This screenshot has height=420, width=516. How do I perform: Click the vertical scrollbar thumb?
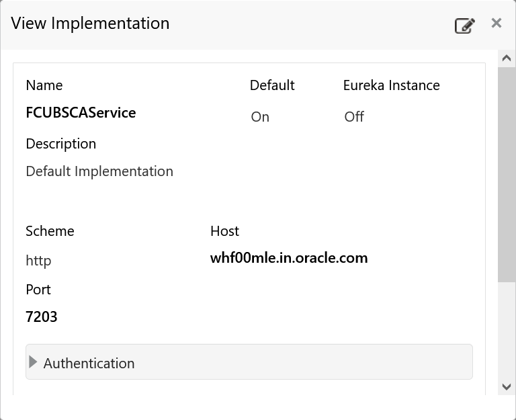coord(507,175)
